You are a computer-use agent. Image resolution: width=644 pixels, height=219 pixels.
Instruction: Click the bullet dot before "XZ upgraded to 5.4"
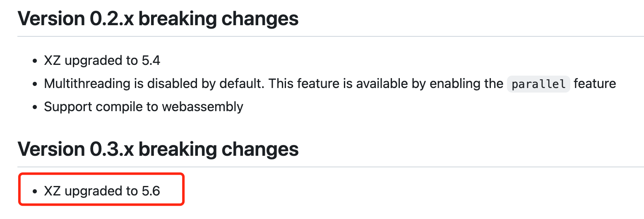coord(35,61)
